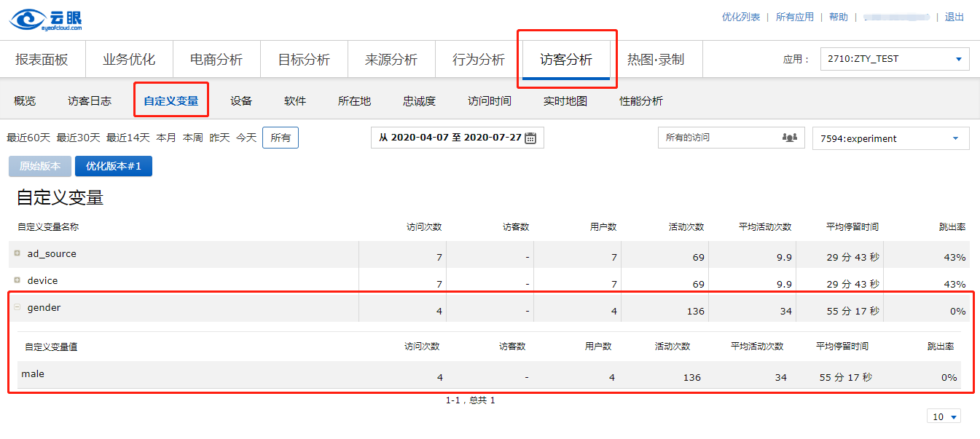Expand the device variable row
Screen dimensions: 980x439
click(17, 280)
